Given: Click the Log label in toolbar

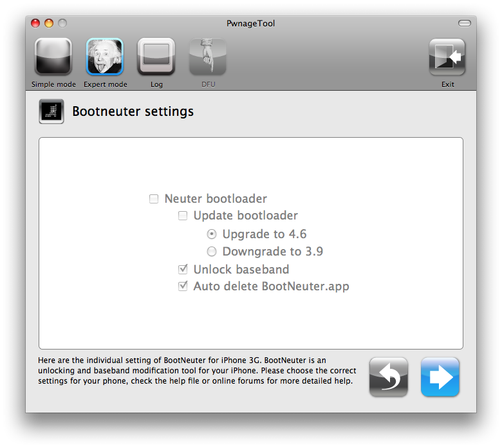Looking at the screenshot, I should tap(156, 84).
